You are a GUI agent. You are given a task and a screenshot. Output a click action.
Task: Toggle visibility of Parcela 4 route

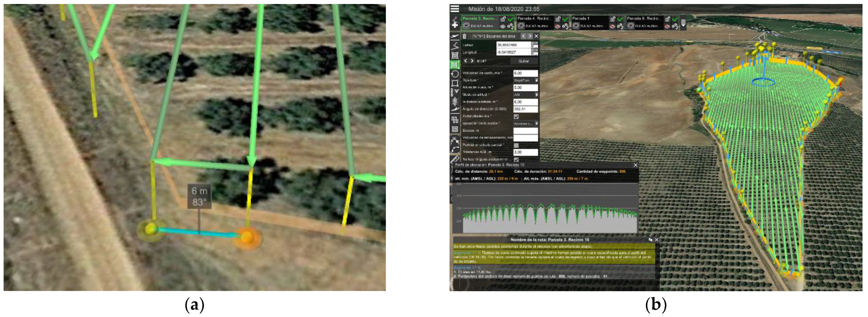[558, 26]
